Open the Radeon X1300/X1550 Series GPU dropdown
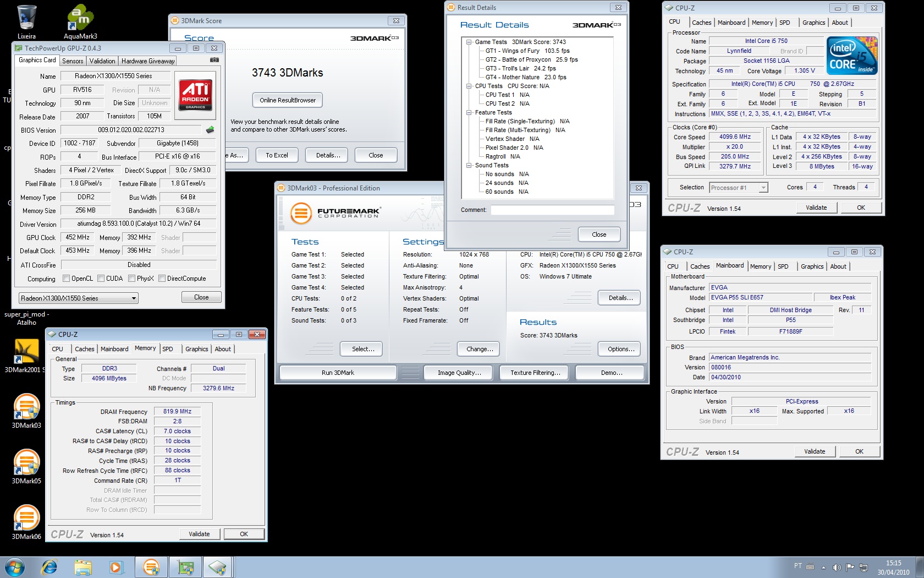 click(x=78, y=298)
